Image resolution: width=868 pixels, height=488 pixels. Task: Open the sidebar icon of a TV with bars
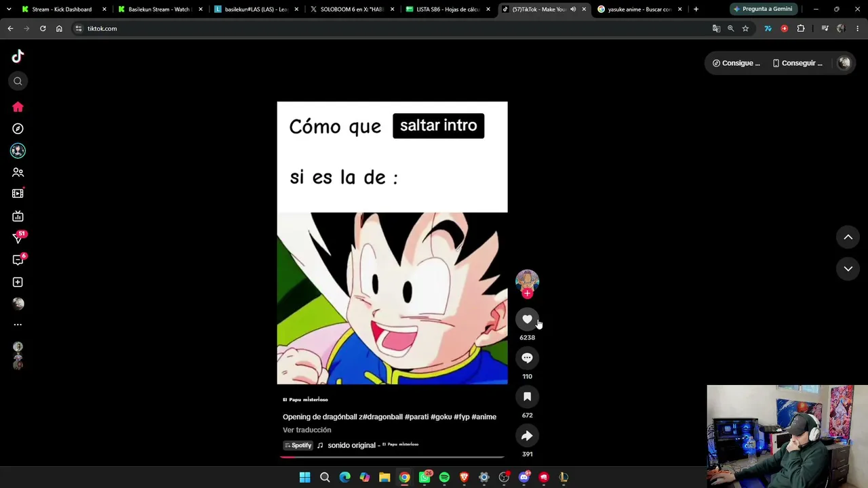(x=18, y=216)
